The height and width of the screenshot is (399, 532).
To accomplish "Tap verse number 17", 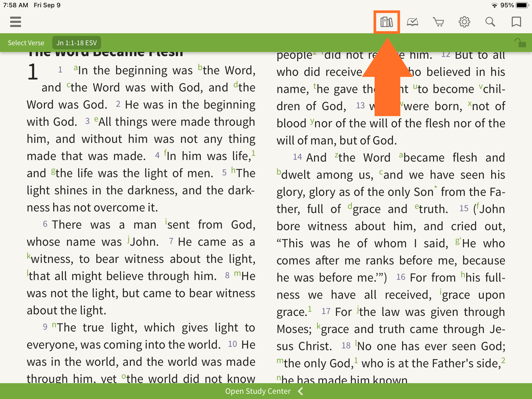I will (326, 311).
